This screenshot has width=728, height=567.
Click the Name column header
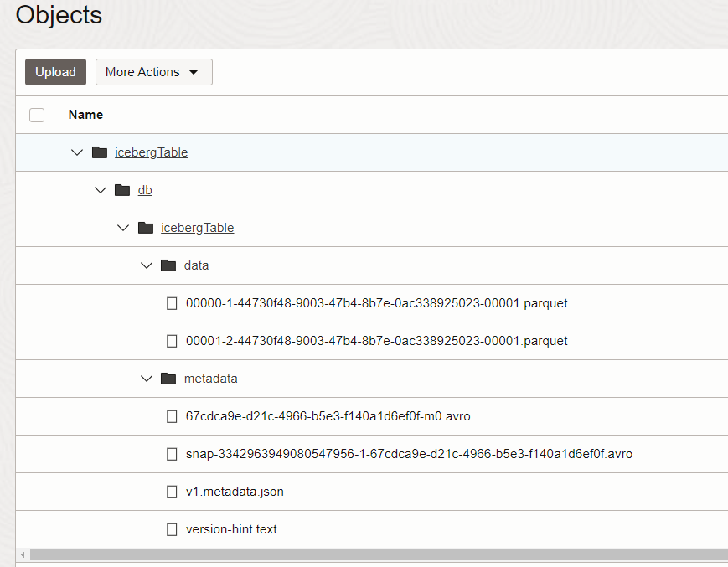85,115
